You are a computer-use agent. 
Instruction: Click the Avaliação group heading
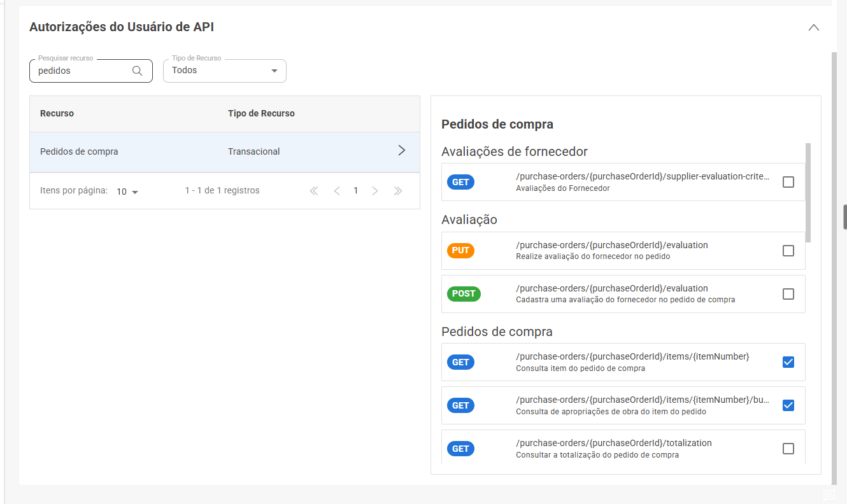point(469,220)
